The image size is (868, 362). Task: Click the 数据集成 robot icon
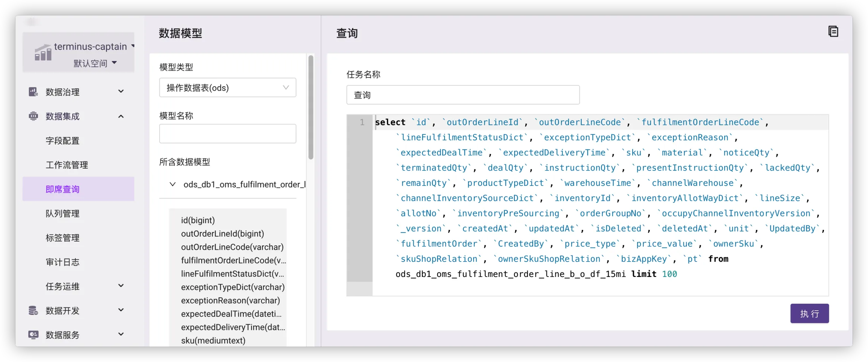click(x=33, y=116)
